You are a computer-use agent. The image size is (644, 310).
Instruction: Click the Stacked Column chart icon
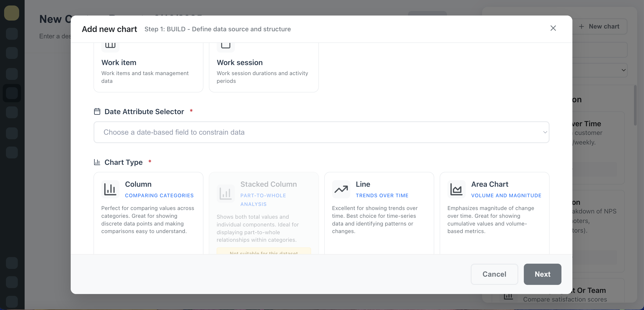226,193
